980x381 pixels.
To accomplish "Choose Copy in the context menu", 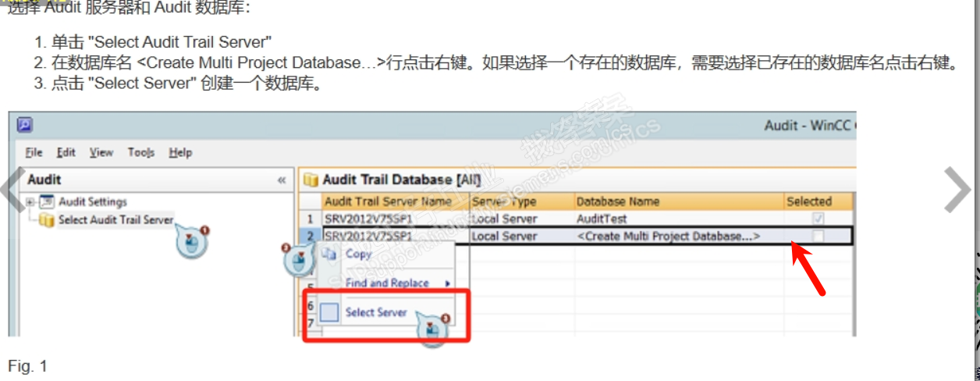I will 359,254.
